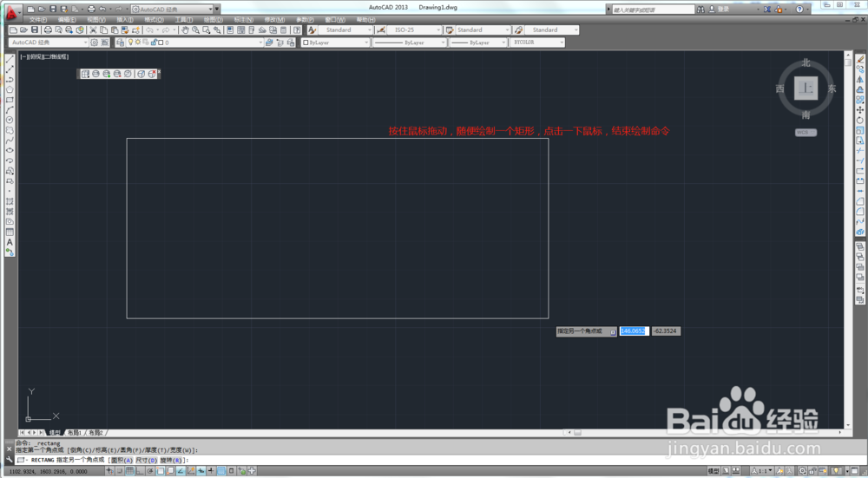This screenshot has width=868, height=478.
Task: Open the layer list dropdown
Action: click(x=195, y=42)
